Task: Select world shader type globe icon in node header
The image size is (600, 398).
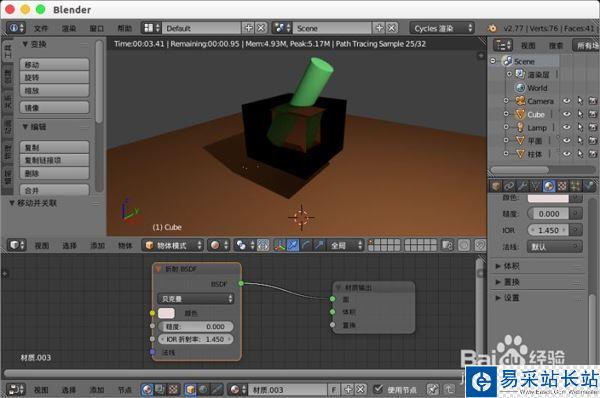Action: (x=203, y=390)
